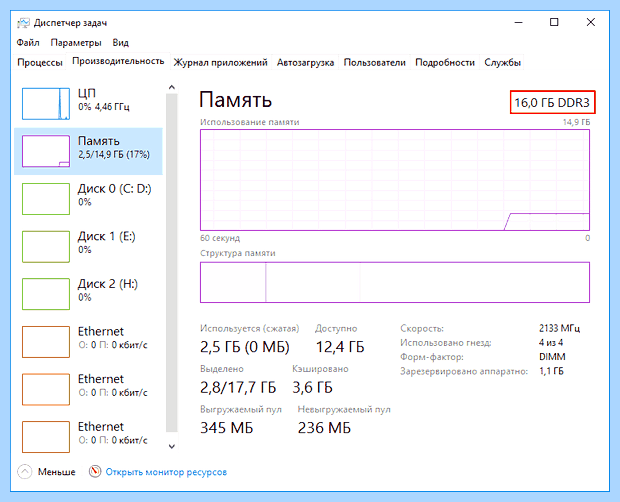This screenshot has width=620, height=502.
Task: Click the 2133 МГц speed value
Action: coord(560,328)
